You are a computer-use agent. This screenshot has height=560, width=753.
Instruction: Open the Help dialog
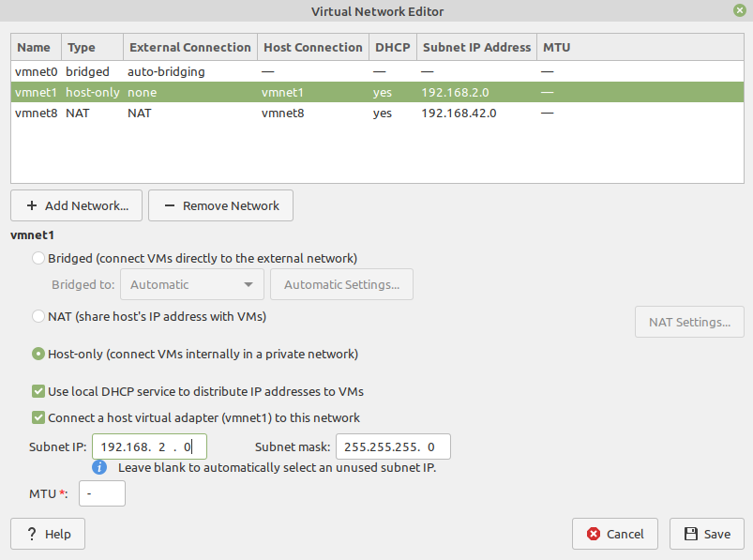pos(48,534)
